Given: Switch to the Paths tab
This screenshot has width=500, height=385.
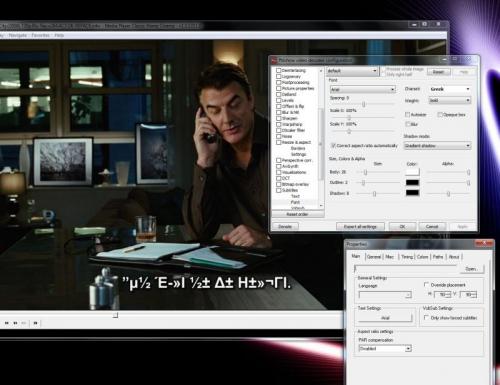Looking at the screenshot, I should tap(438, 257).
